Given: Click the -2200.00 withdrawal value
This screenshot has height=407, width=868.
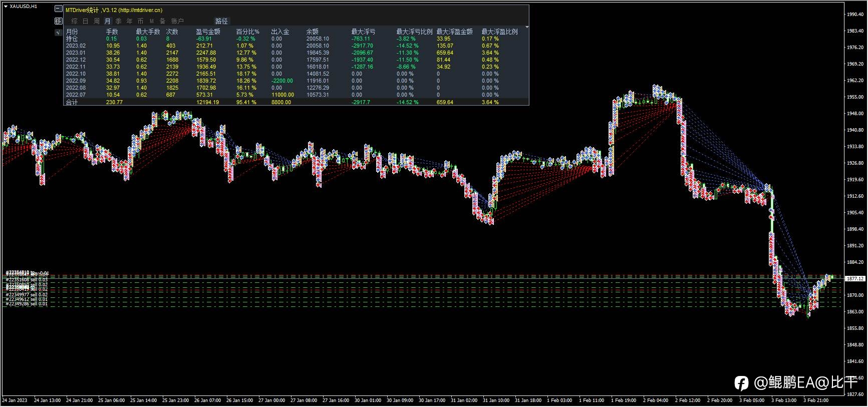Looking at the screenshot, I should (x=282, y=81).
